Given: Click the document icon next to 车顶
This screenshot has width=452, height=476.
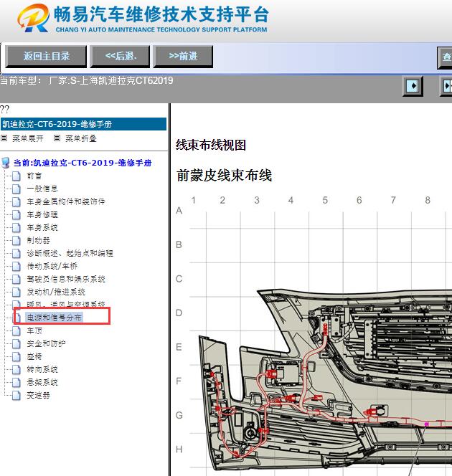Looking at the screenshot, I should [x=16, y=330].
